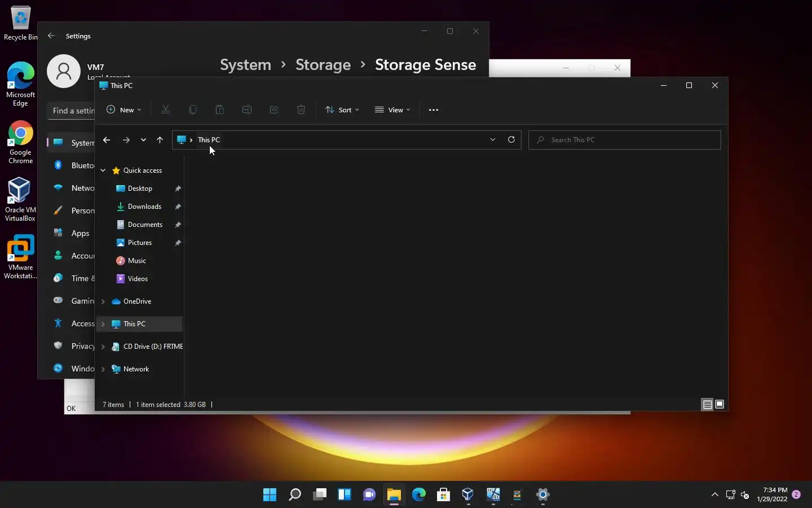
Task: Open the Sort dropdown in File Explorer
Action: (342, 110)
